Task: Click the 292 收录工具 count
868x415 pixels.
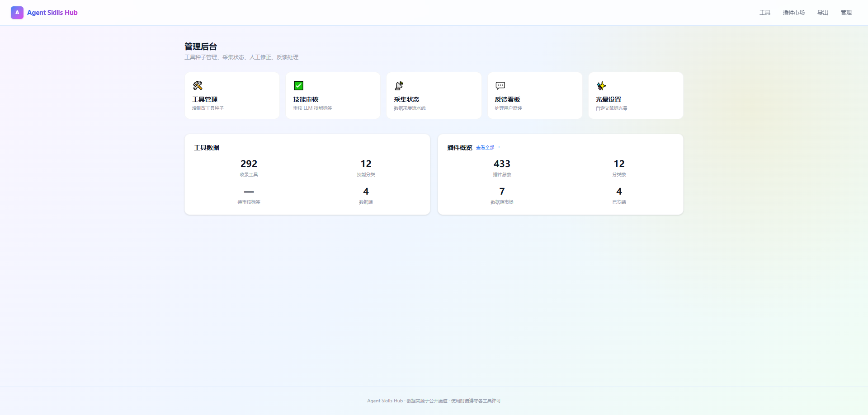Action: click(x=249, y=163)
